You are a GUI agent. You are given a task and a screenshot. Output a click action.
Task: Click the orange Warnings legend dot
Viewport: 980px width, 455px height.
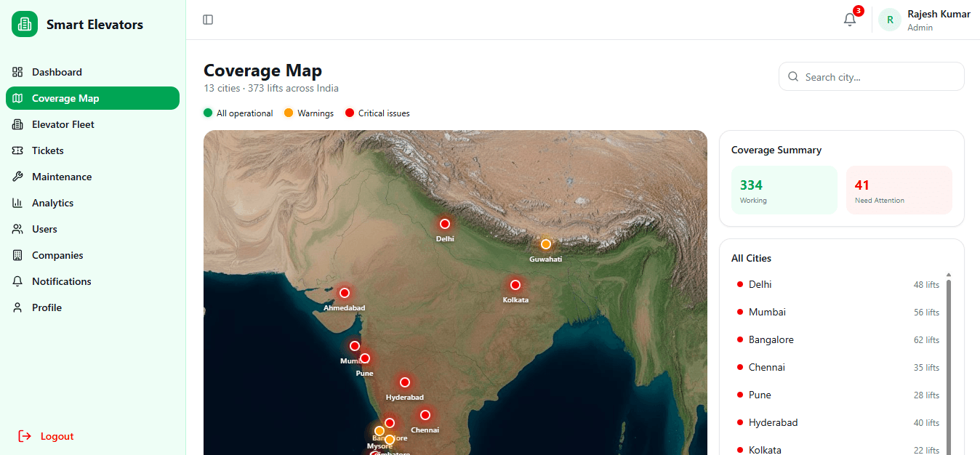point(289,113)
